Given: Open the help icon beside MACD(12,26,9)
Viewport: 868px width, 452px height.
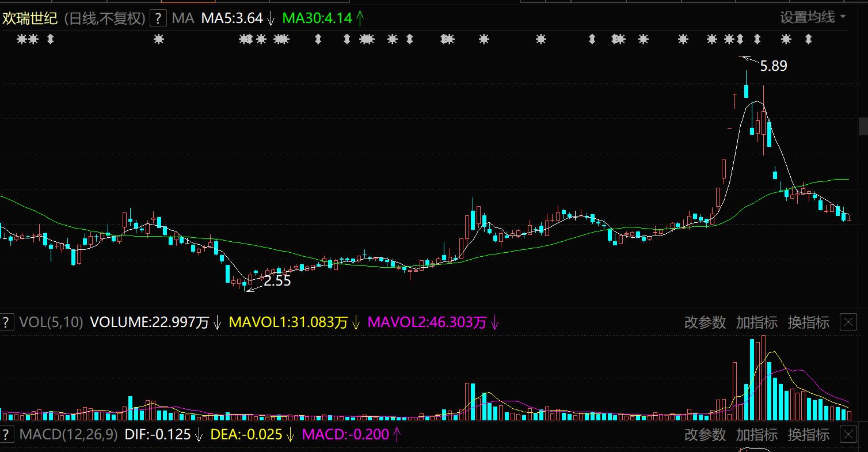Looking at the screenshot, I should 6,434.
